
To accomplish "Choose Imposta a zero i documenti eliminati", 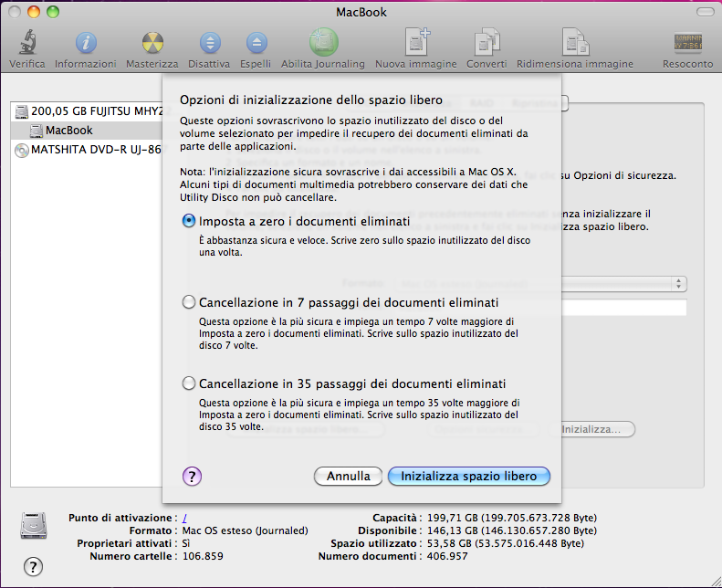I will pos(189,221).
